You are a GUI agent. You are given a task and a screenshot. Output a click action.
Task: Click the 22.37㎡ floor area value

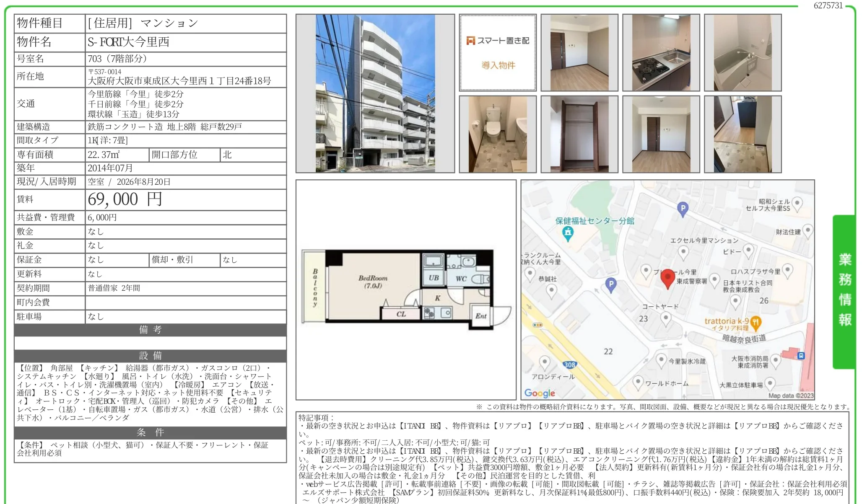click(104, 155)
